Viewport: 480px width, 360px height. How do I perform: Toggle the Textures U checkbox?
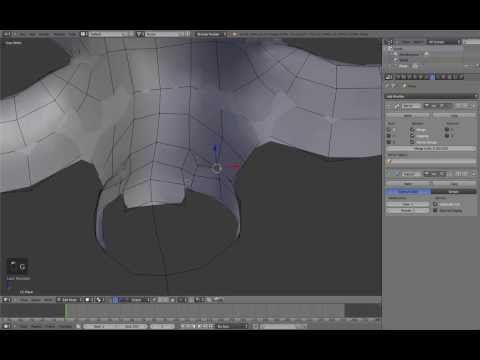pyautogui.click(x=447, y=130)
